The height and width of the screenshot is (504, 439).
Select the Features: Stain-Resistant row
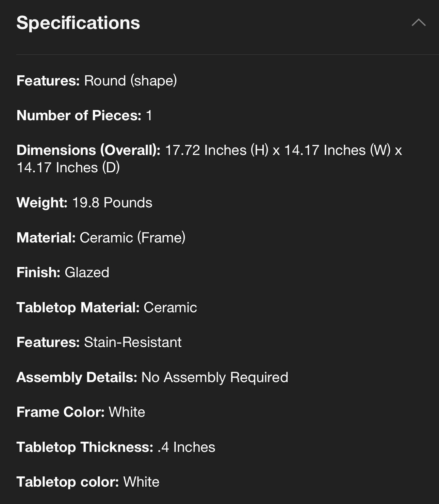99,342
